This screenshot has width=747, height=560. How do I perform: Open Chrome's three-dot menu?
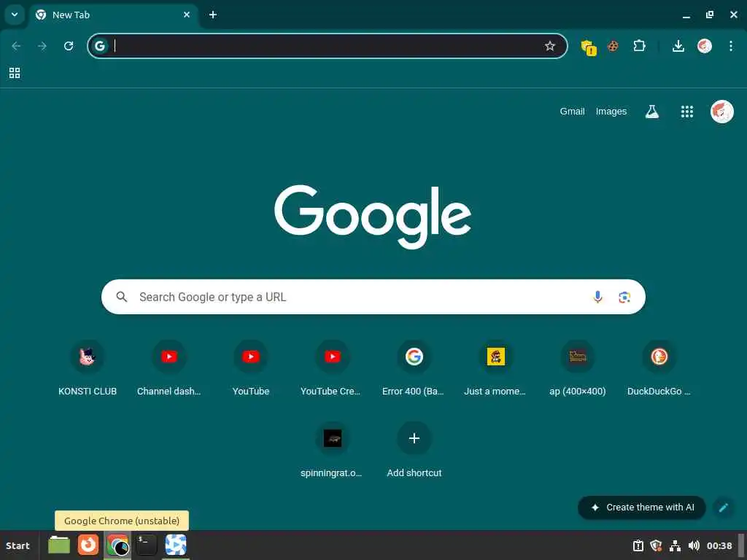pyautogui.click(x=731, y=46)
